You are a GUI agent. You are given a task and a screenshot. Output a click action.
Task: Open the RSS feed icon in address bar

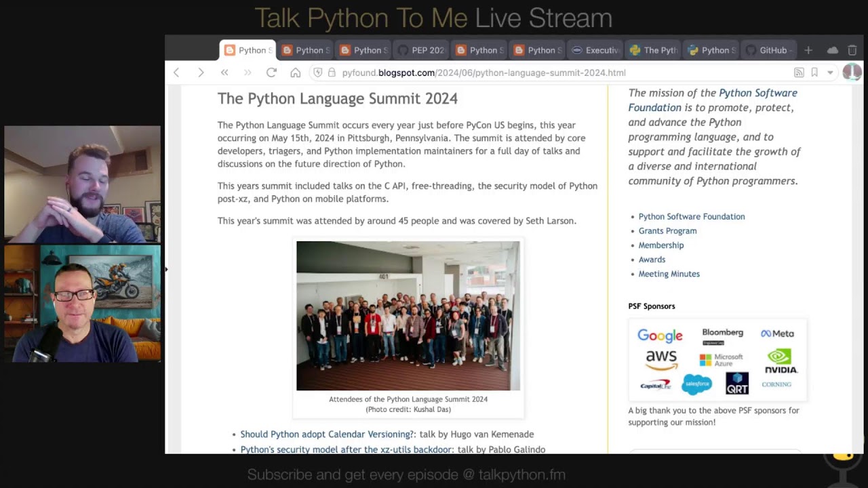click(799, 73)
